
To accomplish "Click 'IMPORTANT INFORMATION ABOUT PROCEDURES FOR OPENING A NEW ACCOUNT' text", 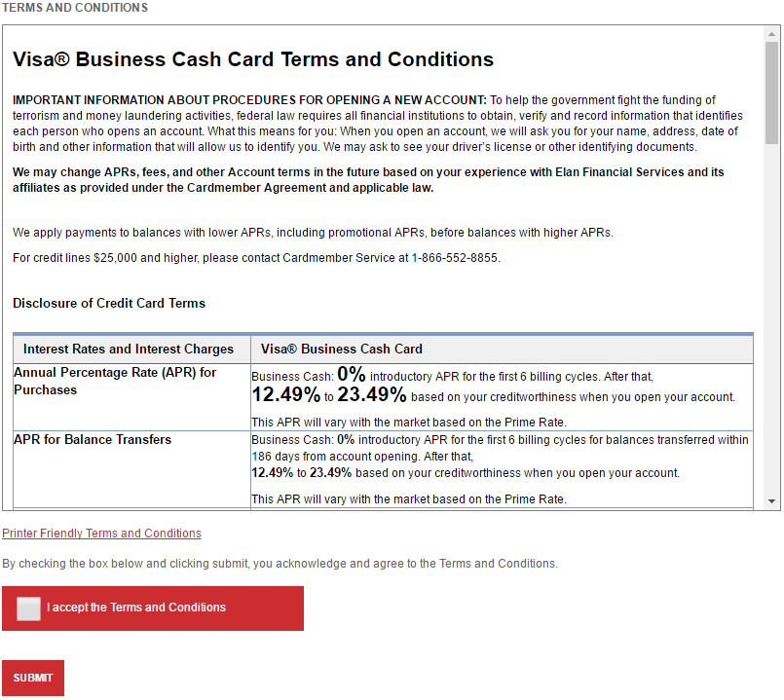I will (x=249, y=100).
